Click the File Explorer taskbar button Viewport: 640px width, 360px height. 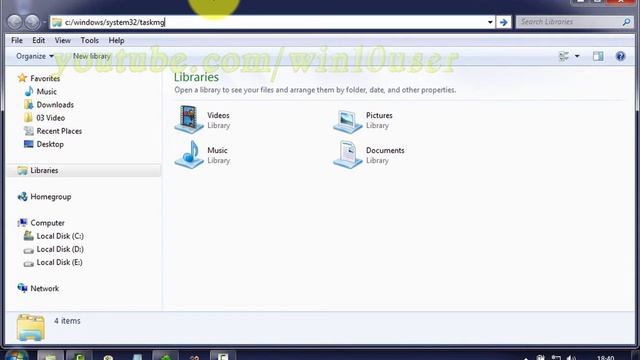(51, 356)
